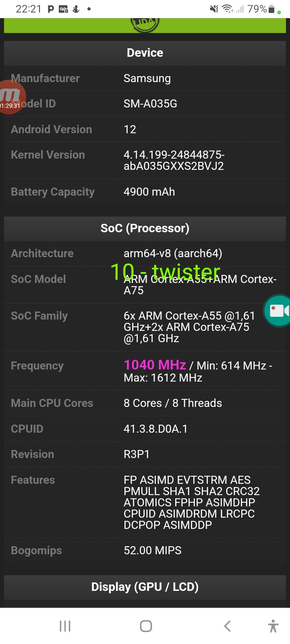The height and width of the screenshot is (644, 290).
Task: Tap the CPUID value 41.3.8.D0A.1
Action: [155, 429]
